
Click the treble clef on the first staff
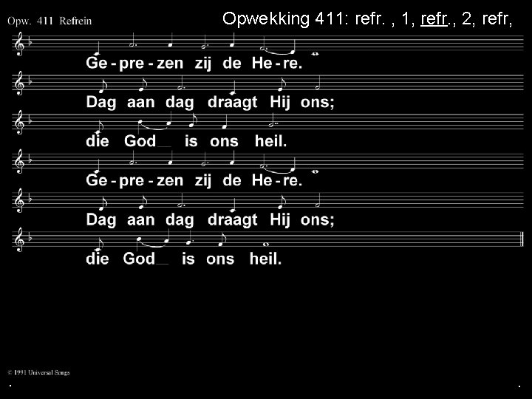click(x=19, y=44)
